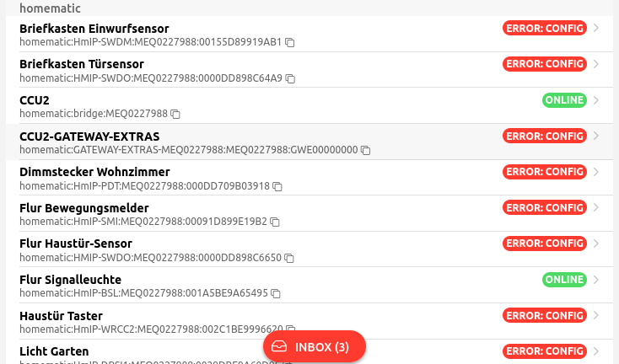
Task: Click ERROR: CONFIG badge on Dimmstecker Wohnzimmer
Action: 545,172
